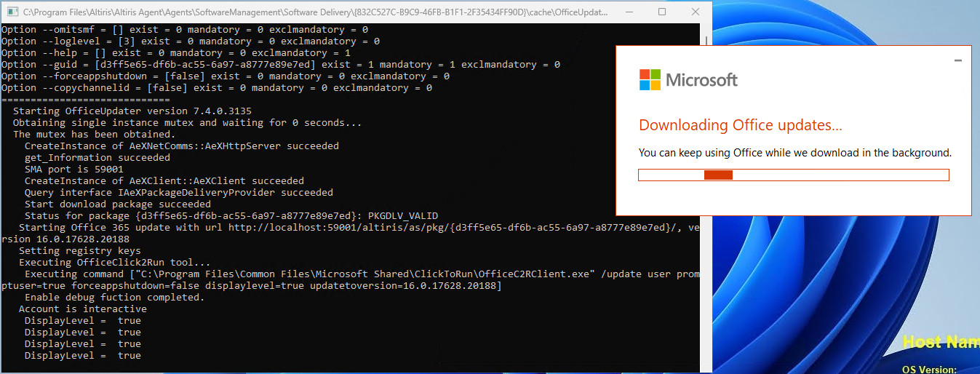
Task: Click 'Starting OfficeUpdater version 7.4.0.3135' line
Action: click(132, 111)
